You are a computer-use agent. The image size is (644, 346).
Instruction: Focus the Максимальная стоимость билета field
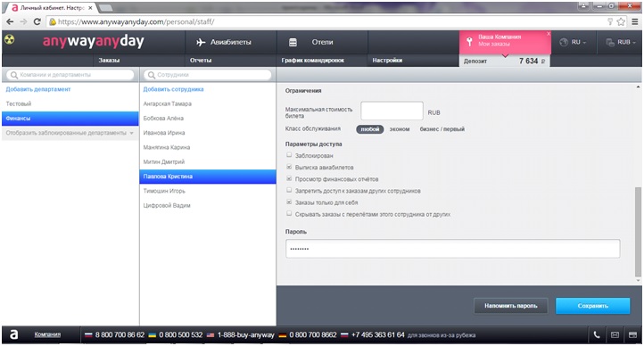(x=392, y=111)
